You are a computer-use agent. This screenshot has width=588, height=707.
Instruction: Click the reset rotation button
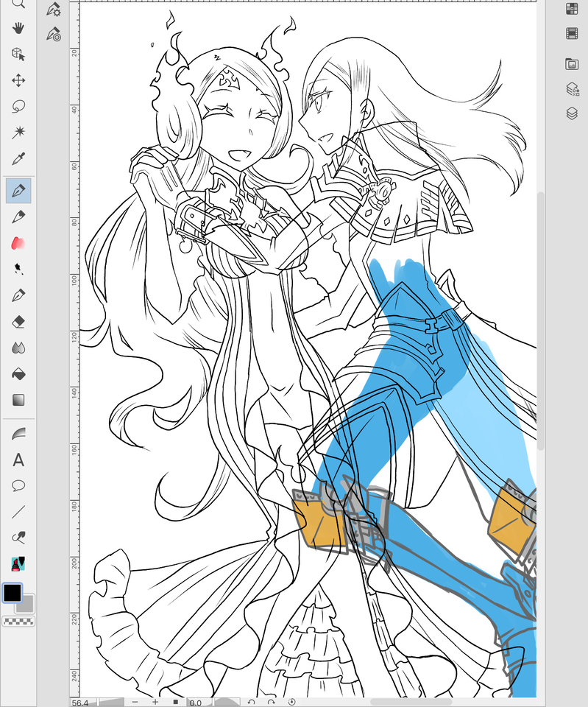pos(291,702)
